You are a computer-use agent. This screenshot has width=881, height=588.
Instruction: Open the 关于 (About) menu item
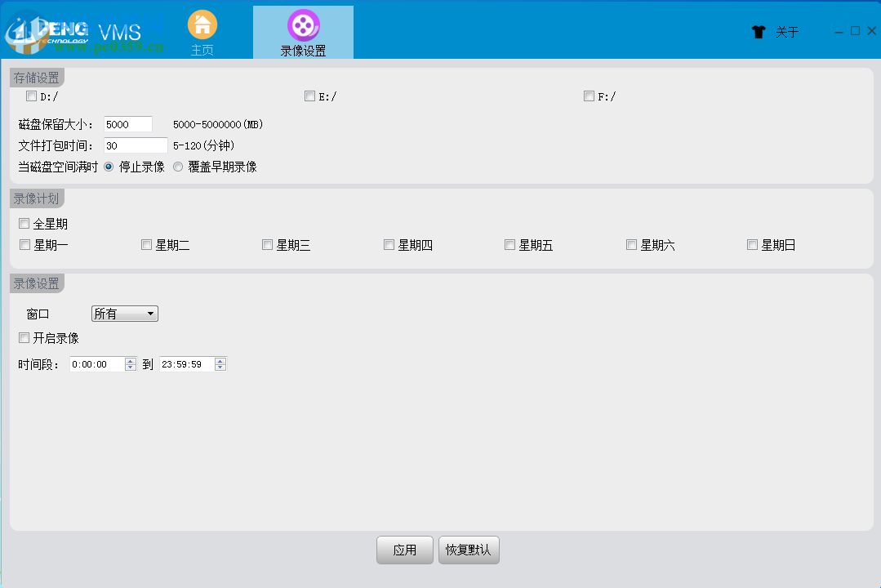(787, 31)
